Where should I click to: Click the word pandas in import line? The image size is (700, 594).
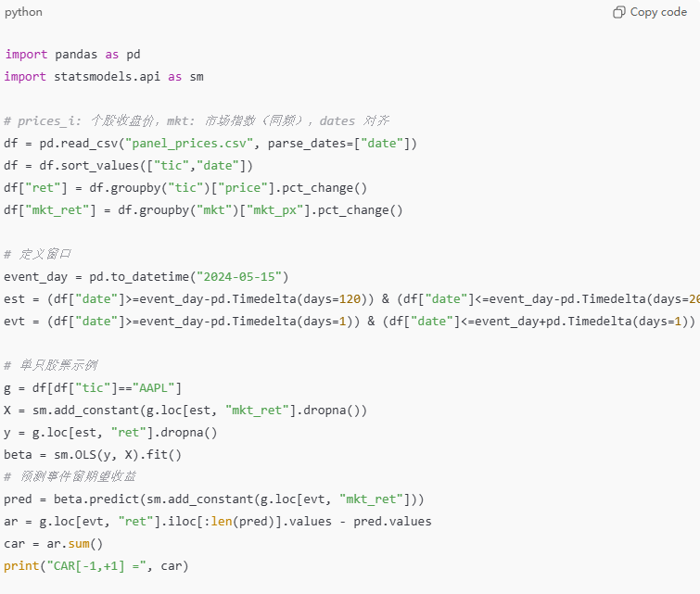[76, 55]
